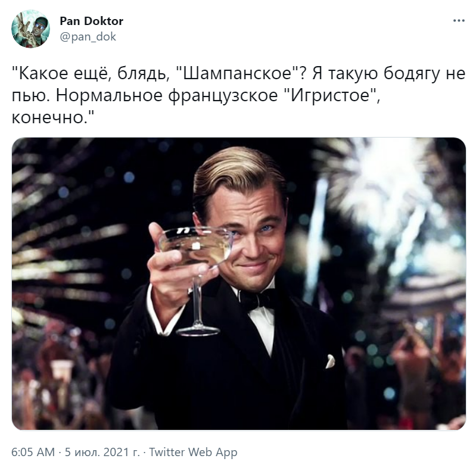Click the white pocket square in the photo
Image resolution: width=476 pixels, height=471 pixels.
point(330,361)
